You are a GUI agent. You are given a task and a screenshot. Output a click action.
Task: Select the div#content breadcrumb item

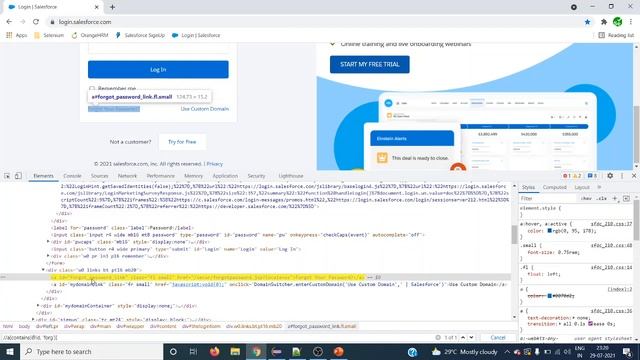pos(163,327)
